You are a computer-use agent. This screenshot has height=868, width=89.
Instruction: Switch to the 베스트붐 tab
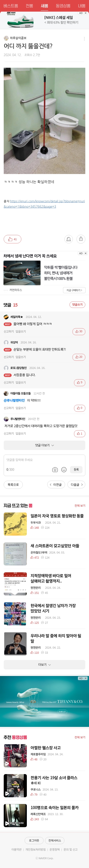[x=11, y=6]
